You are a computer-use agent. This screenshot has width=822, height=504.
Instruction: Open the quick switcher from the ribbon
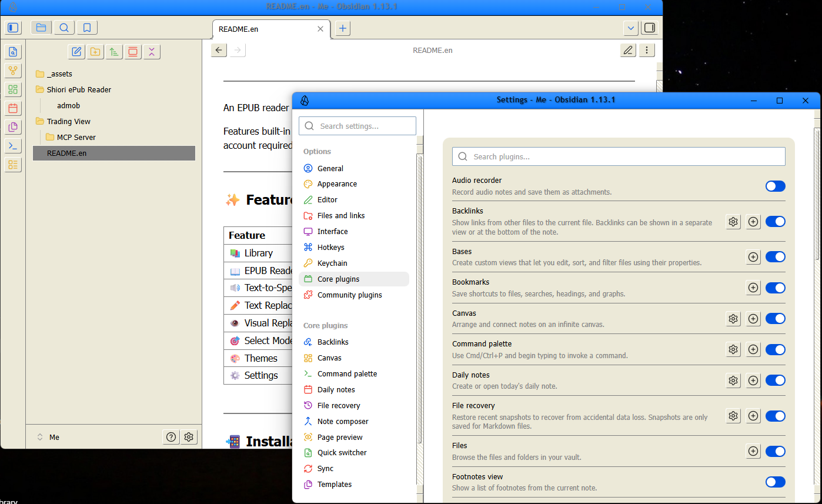tap(13, 52)
